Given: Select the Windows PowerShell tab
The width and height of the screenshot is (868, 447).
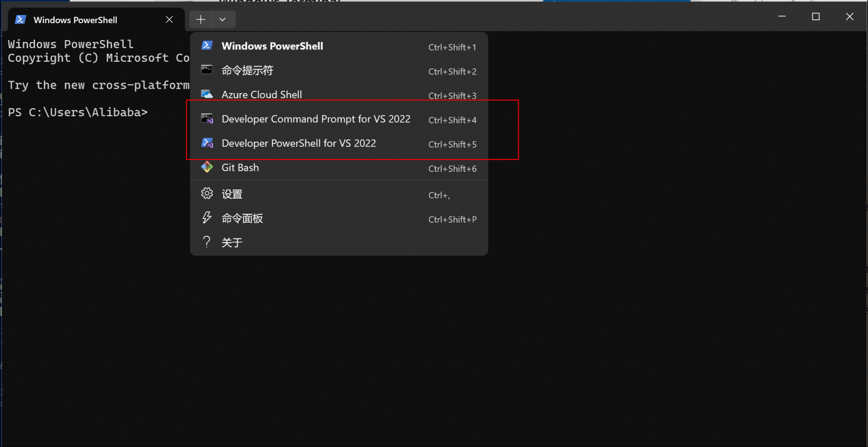Looking at the screenshot, I should pos(96,19).
